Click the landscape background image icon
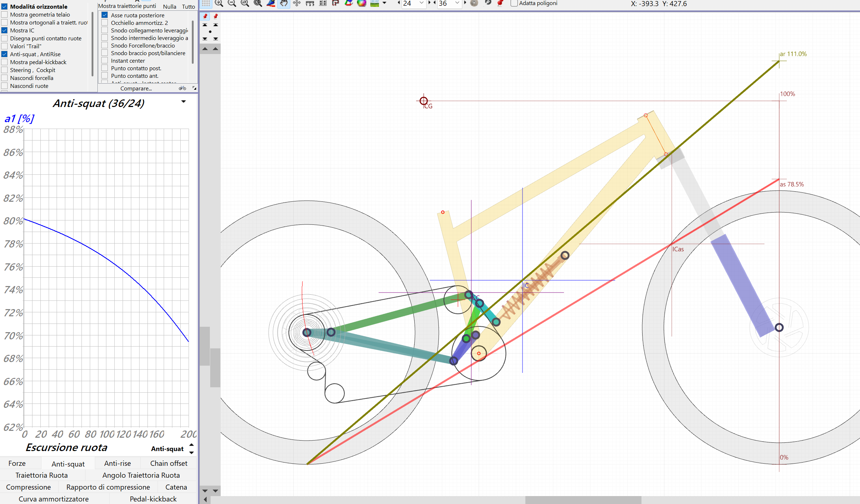The height and width of the screenshot is (504, 860). pyautogui.click(x=375, y=3)
